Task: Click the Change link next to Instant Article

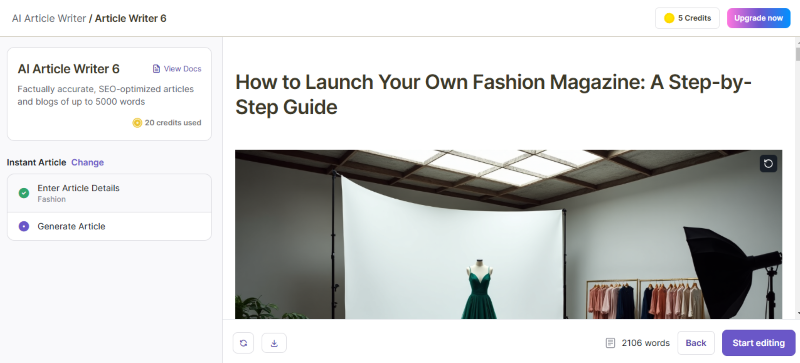Action: [87, 162]
